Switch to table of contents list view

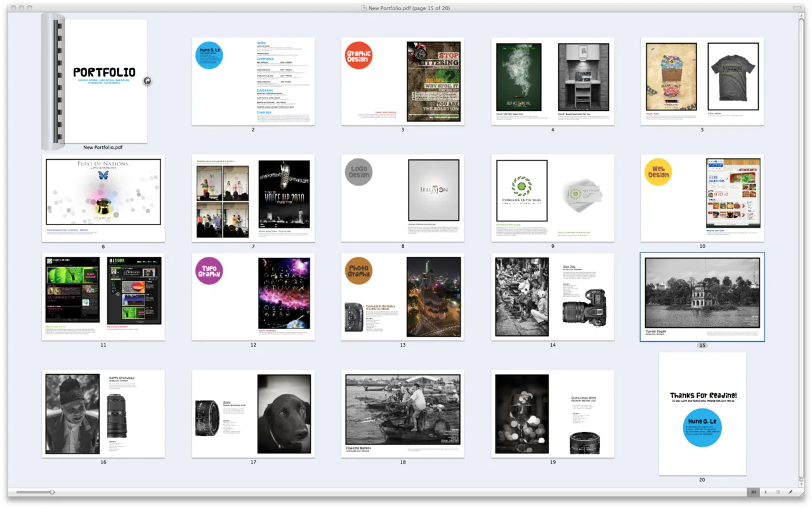point(778,492)
